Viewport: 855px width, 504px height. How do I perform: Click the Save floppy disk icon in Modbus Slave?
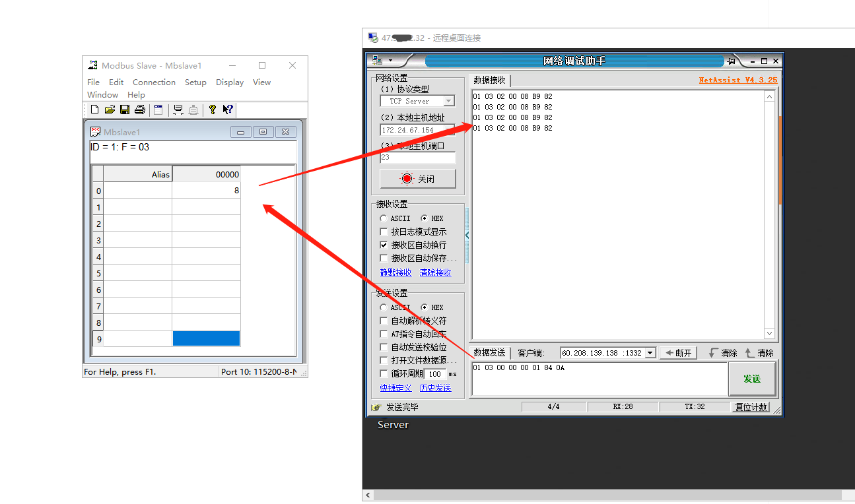pyautogui.click(x=125, y=110)
